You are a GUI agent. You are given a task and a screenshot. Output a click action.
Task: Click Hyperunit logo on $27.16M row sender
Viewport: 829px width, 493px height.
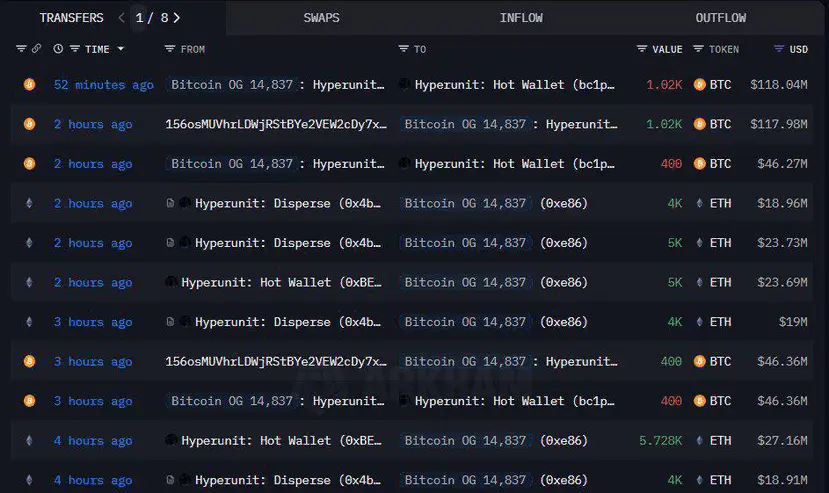click(x=171, y=440)
